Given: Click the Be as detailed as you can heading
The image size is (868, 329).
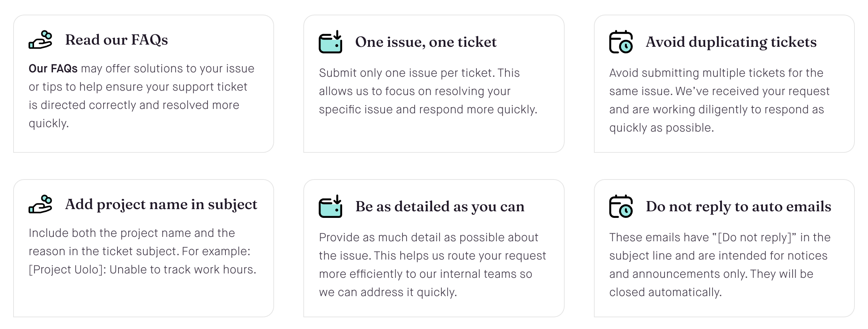Looking at the screenshot, I should pyautogui.click(x=439, y=207).
